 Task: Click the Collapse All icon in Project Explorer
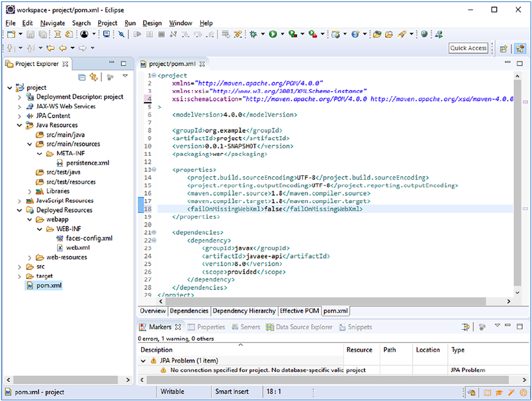(x=82, y=78)
